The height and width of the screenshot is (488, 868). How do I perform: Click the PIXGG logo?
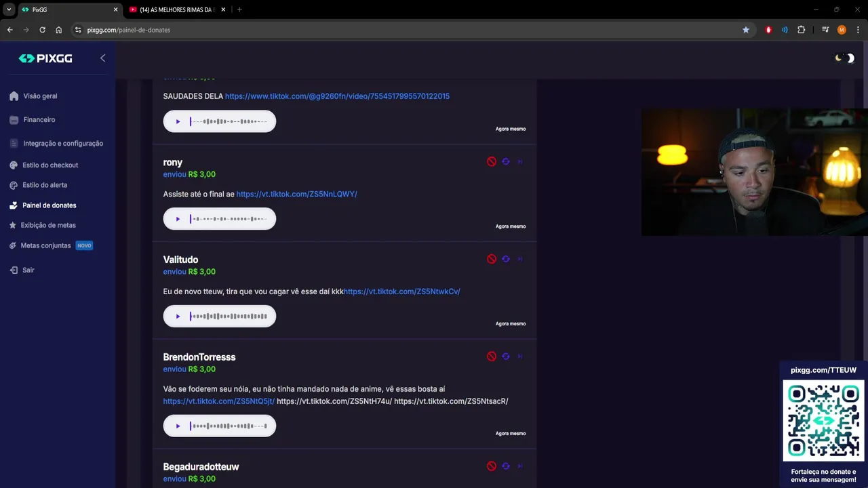coord(45,58)
